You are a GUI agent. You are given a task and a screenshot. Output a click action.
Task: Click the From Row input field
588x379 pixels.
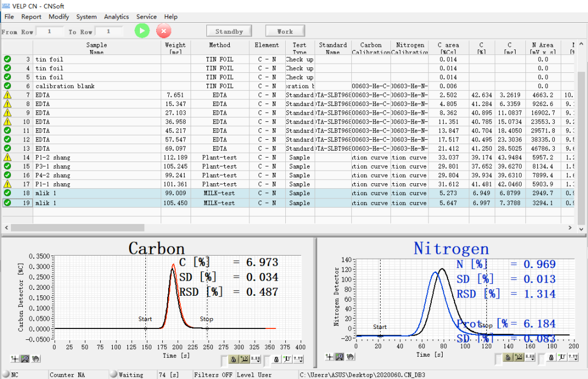tap(50, 32)
